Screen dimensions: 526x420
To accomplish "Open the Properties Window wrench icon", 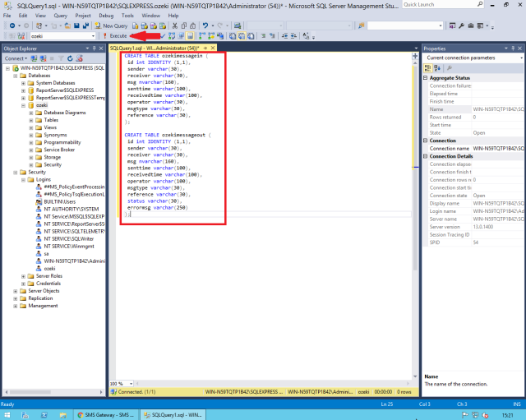I will click(461, 25).
